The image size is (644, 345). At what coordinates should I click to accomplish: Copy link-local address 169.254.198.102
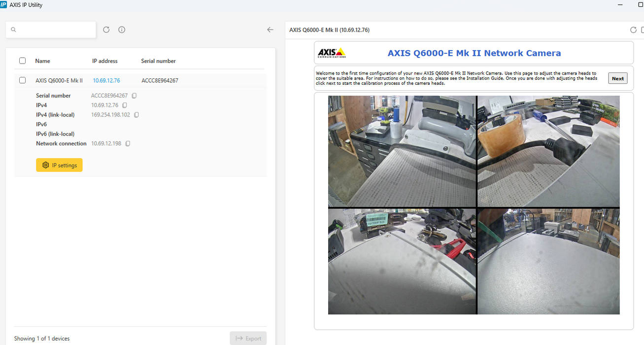coord(136,115)
